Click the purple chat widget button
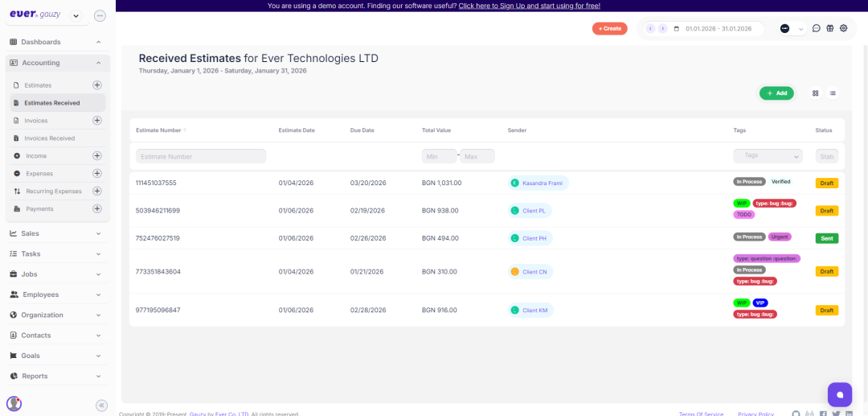868x416 pixels. [839, 394]
